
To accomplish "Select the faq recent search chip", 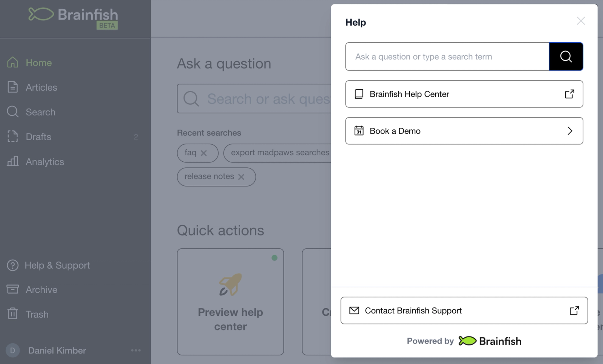I will click(190, 153).
